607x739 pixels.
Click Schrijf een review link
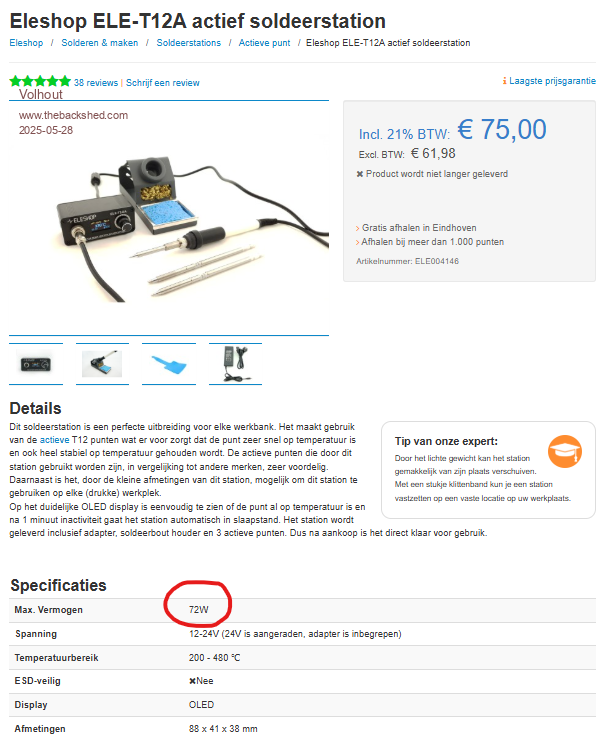coord(163,82)
